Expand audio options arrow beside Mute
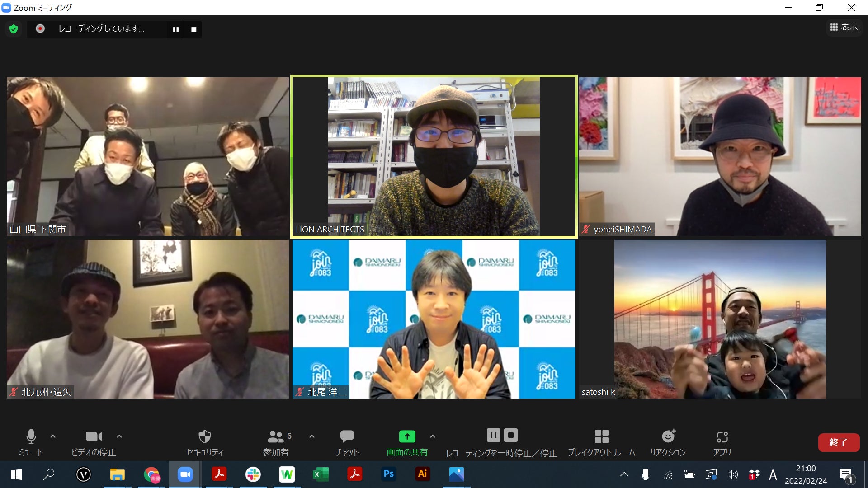Viewport: 868px width, 488px height. tap(53, 436)
